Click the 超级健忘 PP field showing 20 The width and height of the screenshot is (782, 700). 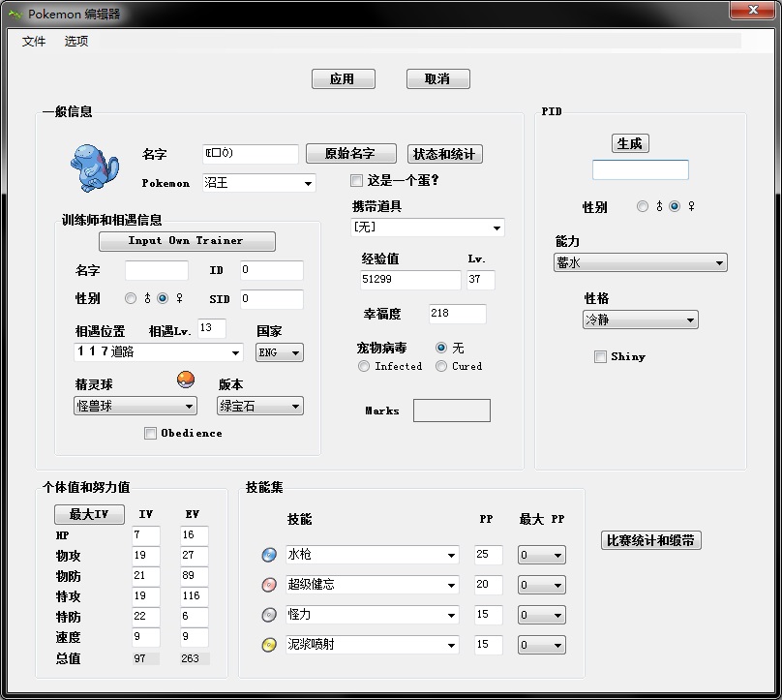(x=489, y=585)
